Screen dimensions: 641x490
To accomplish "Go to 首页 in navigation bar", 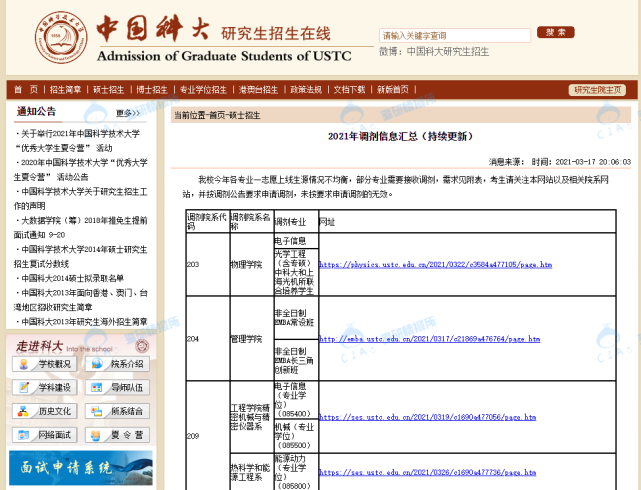I will (25, 89).
